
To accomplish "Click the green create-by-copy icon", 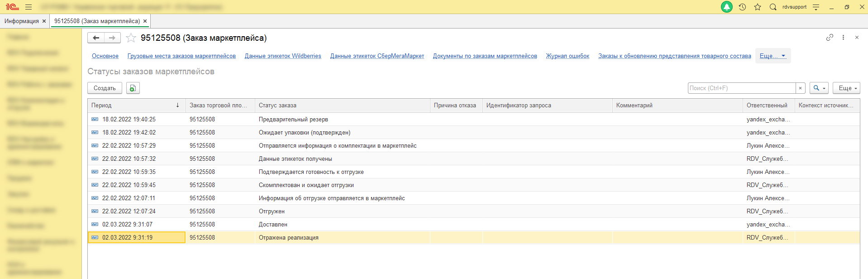I will point(133,88).
